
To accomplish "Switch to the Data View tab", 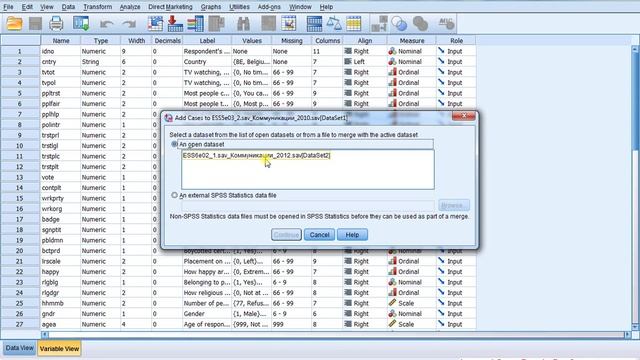I will tap(20, 348).
